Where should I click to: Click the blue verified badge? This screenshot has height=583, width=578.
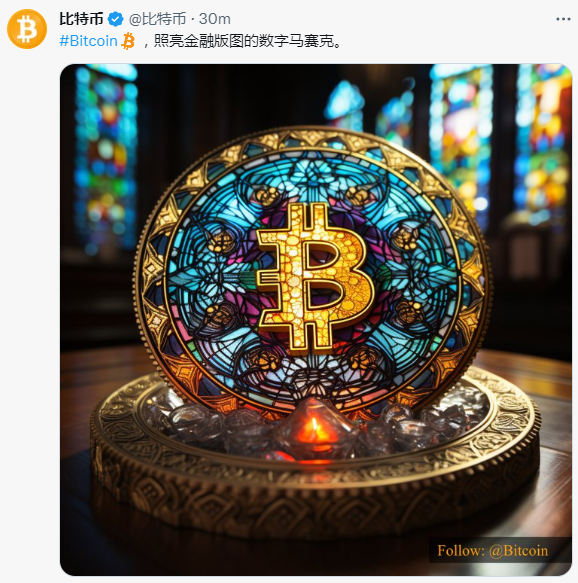click(116, 19)
